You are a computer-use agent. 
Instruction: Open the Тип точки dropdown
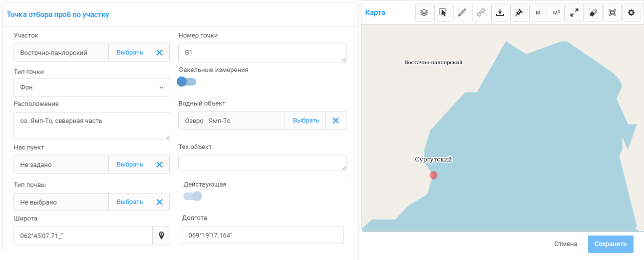pyautogui.click(x=92, y=87)
